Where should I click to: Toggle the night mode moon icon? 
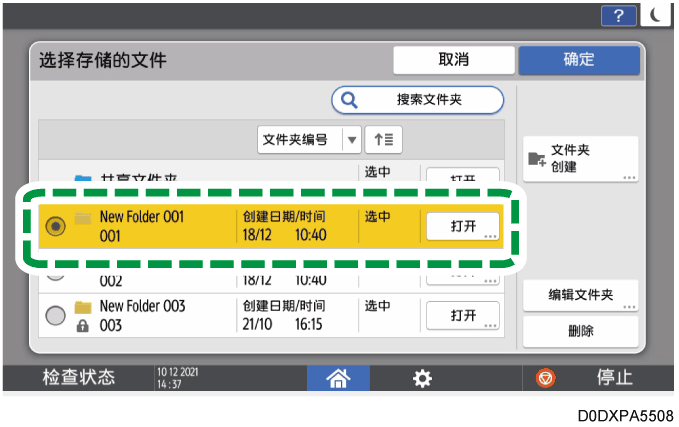[654, 16]
